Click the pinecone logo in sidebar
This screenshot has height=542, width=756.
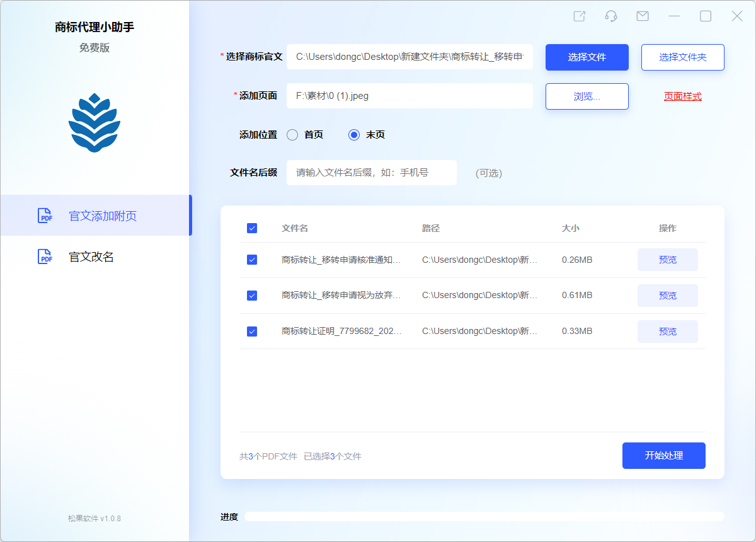point(94,122)
